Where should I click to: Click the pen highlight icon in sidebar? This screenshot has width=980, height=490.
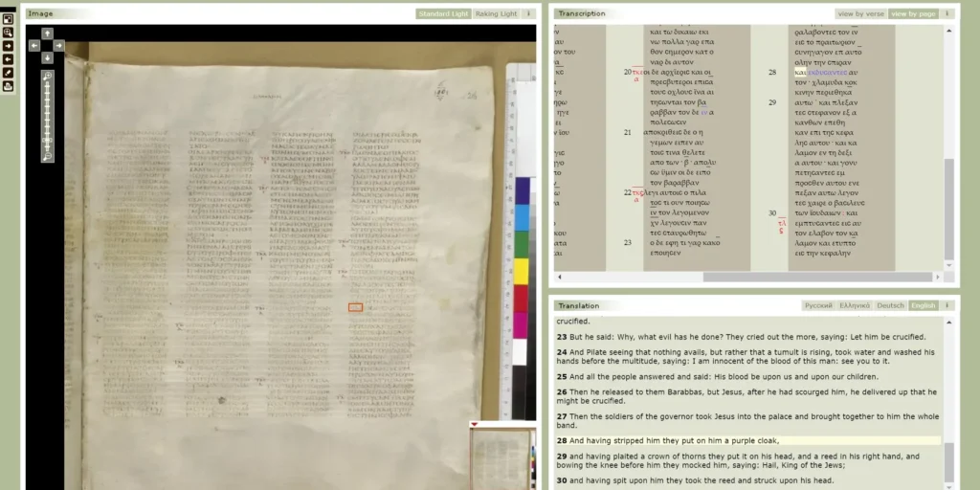click(8, 73)
